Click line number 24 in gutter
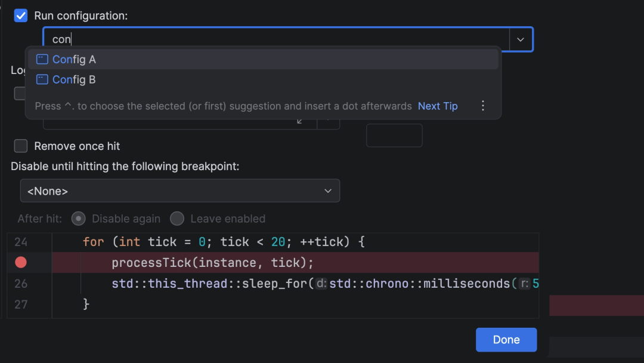 point(21,242)
